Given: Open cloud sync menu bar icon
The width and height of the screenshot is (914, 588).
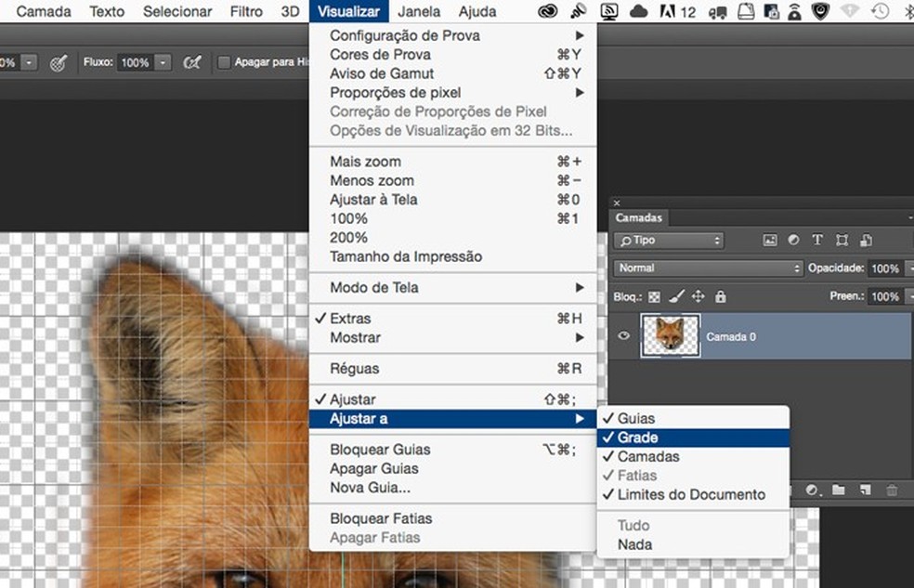Looking at the screenshot, I should (638, 11).
